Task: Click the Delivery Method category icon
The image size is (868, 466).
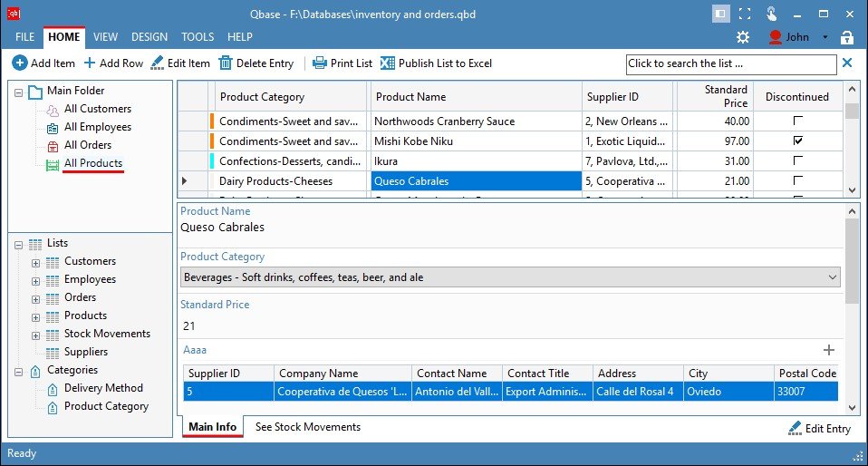Action: (x=53, y=390)
